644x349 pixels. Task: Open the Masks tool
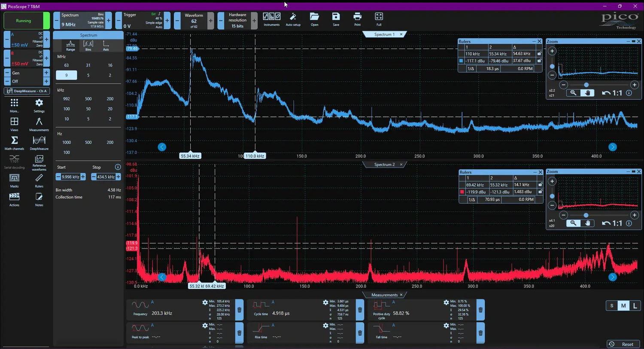pos(14,180)
